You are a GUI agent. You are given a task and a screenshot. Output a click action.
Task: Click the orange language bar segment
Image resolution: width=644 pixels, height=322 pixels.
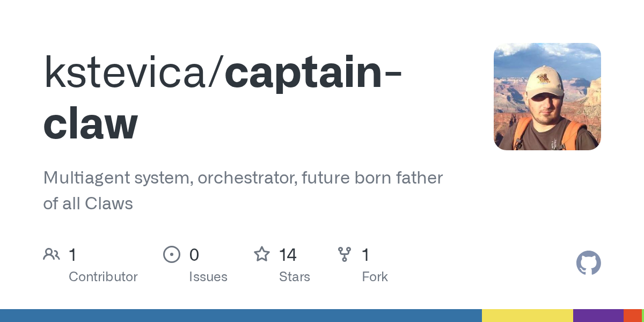[633, 316]
